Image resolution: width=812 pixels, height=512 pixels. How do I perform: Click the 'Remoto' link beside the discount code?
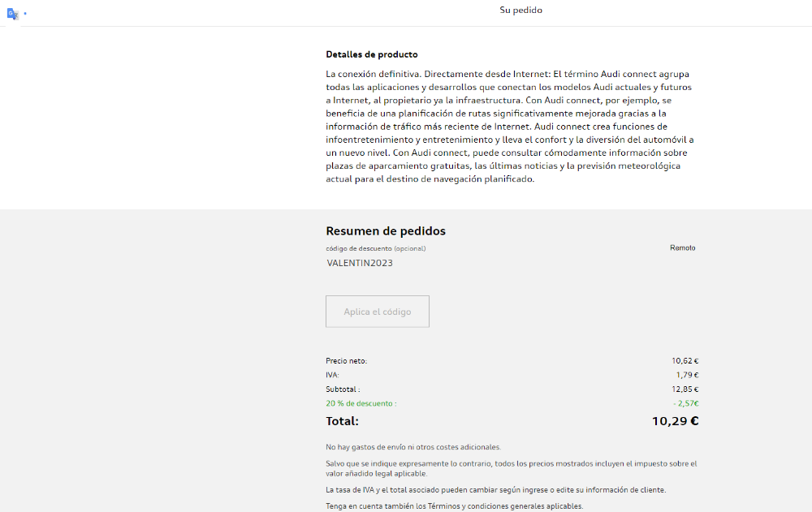[682, 248]
